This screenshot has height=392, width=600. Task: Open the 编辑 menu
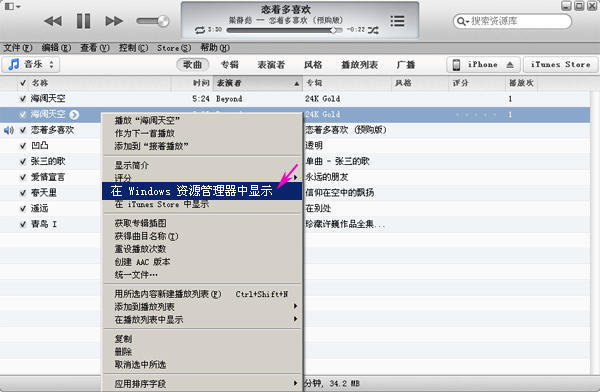pyautogui.click(x=56, y=48)
